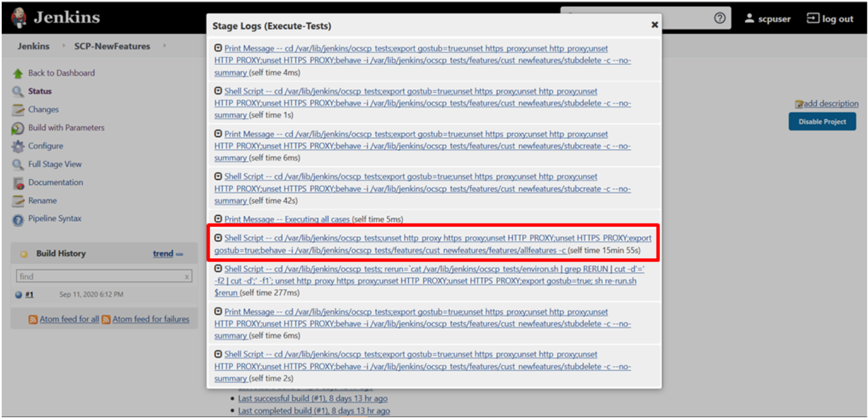Collapse first Print Message stubdelete log (4ms)
This screenshot has height=418, width=868.
point(218,48)
